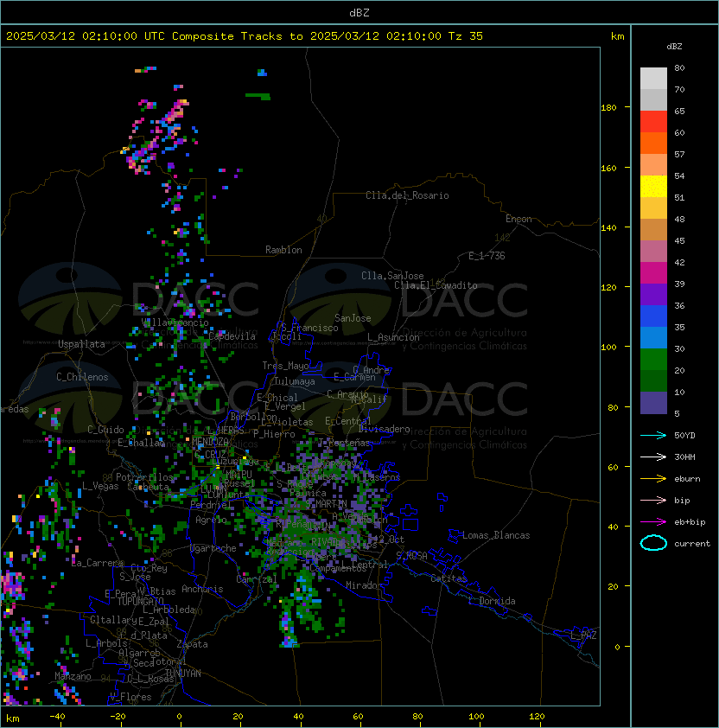This screenshot has height=728, width=719.
Task: Select the red 65-60 dBZ color swatch
Action: [x=653, y=122]
